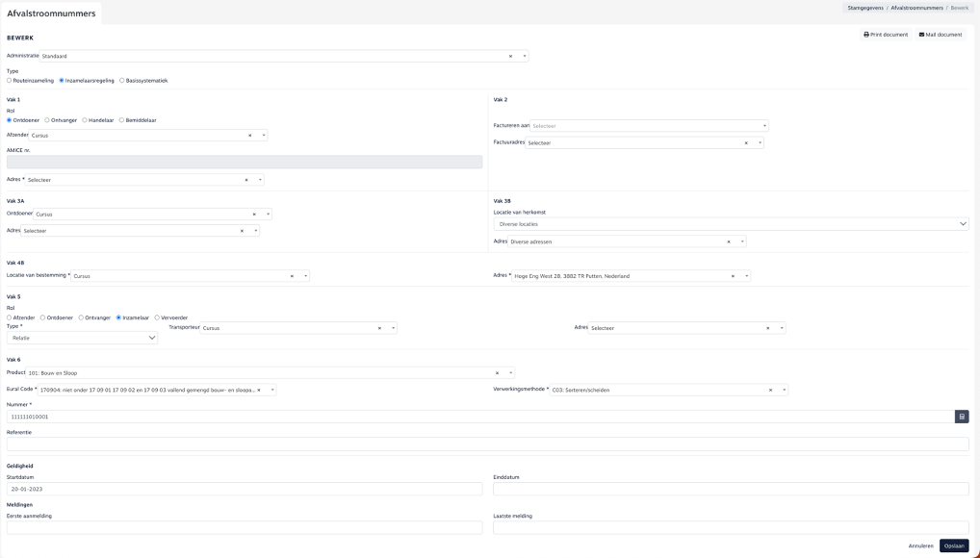Click the calculator icon next to Nummer field
Image resolution: width=980 pixels, height=558 pixels.
(961, 417)
